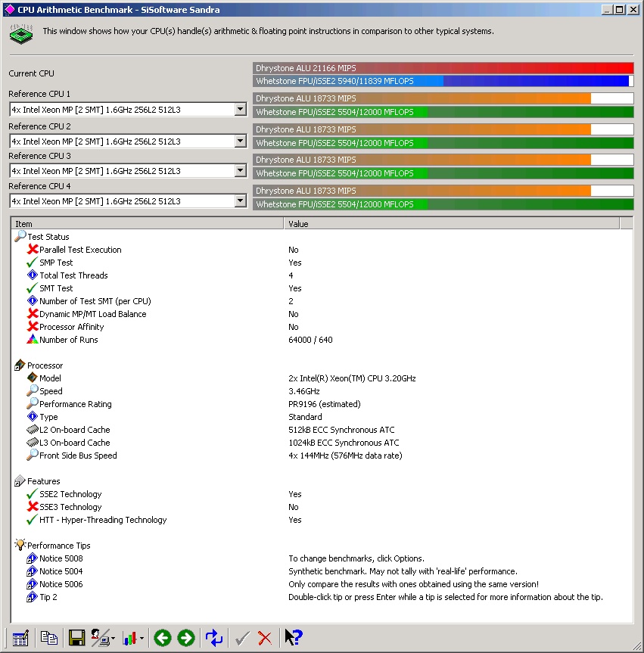Open the Reference CPU 3 dropdown

(240, 171)
